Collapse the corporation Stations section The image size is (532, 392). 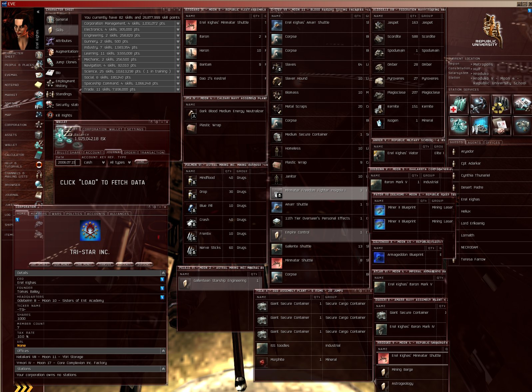[163, 369]
